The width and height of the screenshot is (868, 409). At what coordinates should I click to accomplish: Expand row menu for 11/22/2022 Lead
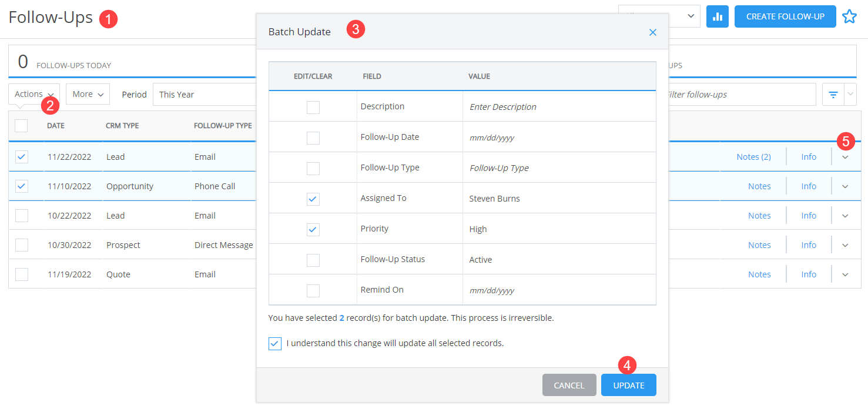(x=845, y=157)
